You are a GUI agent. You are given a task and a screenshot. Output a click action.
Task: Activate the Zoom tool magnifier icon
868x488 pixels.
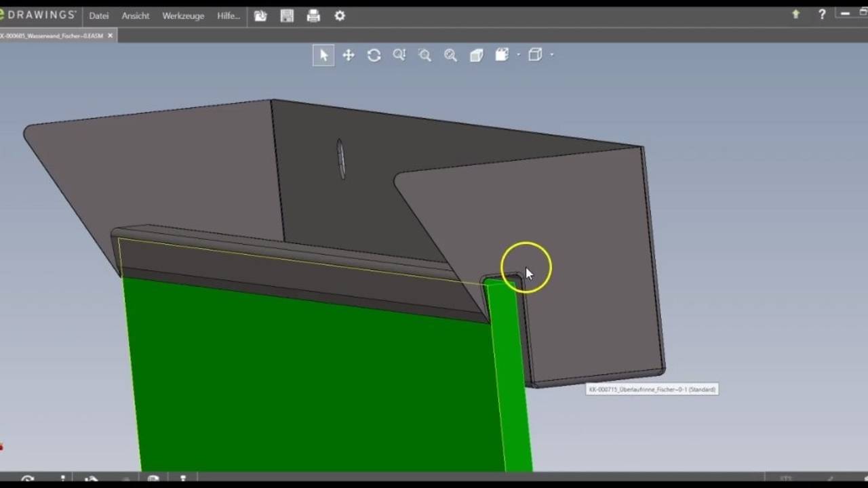[x=450, y=55]
